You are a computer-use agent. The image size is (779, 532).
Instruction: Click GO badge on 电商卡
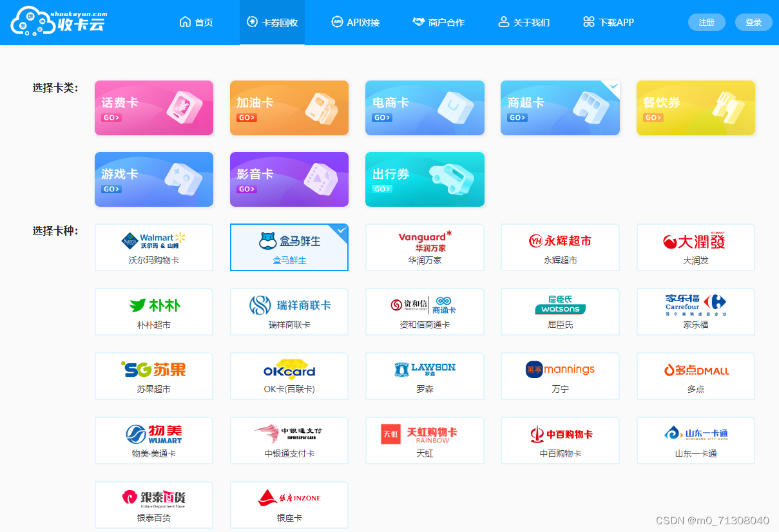pyautogui.click(x=381, y=118)
